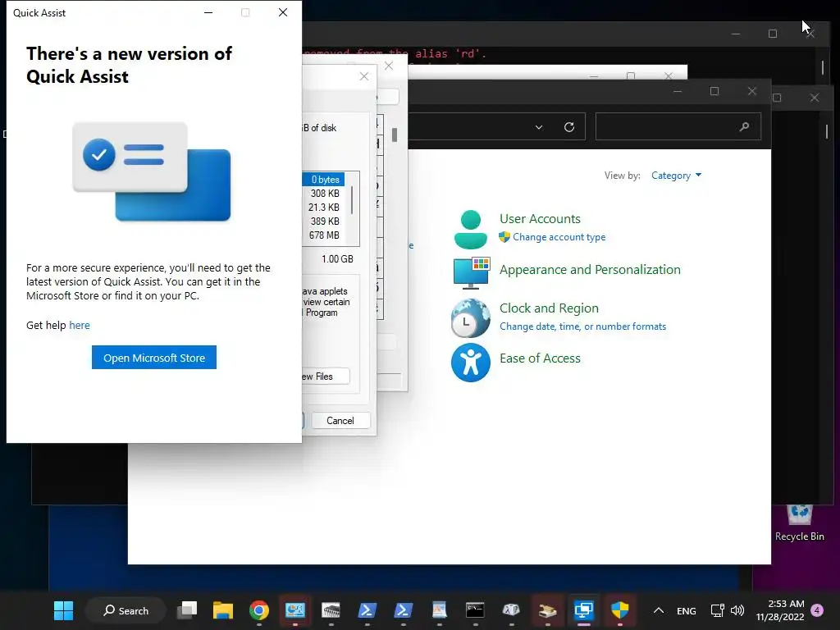Open User Accounts link

540,218
